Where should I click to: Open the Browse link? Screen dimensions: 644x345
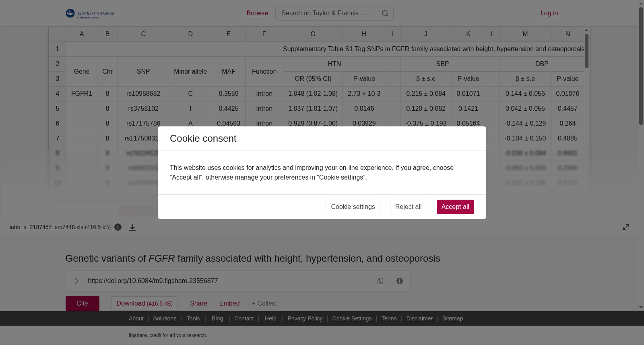click(257, 13)
